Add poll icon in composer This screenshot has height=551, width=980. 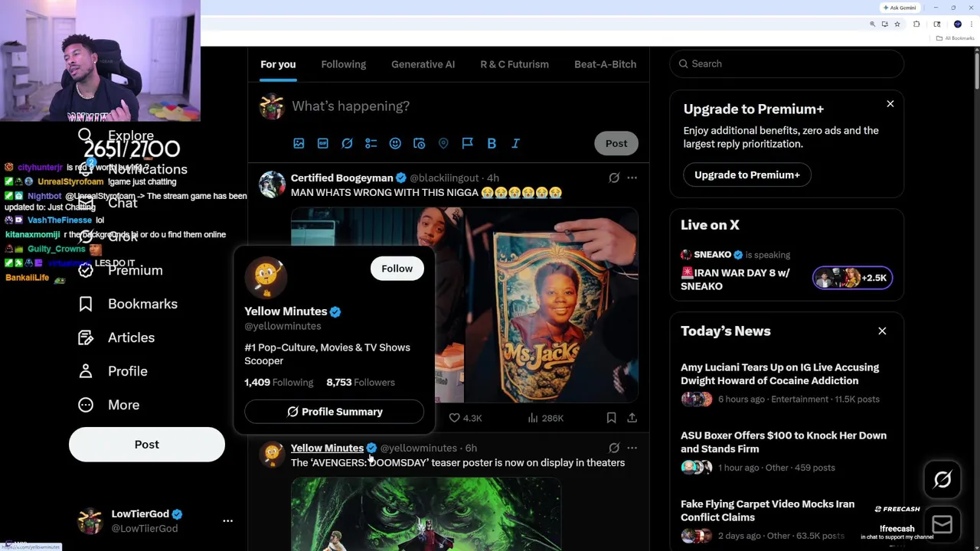click(x=371, y=143)
